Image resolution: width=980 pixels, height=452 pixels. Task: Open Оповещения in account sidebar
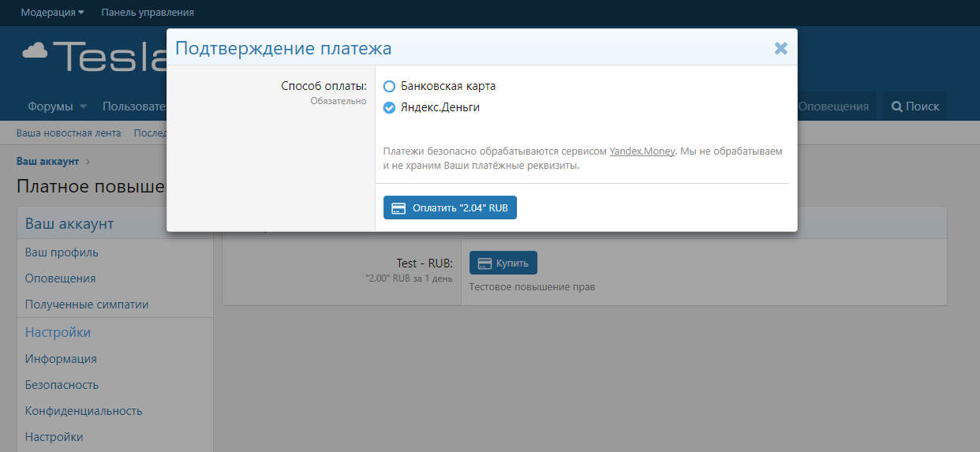pos(60,278)
